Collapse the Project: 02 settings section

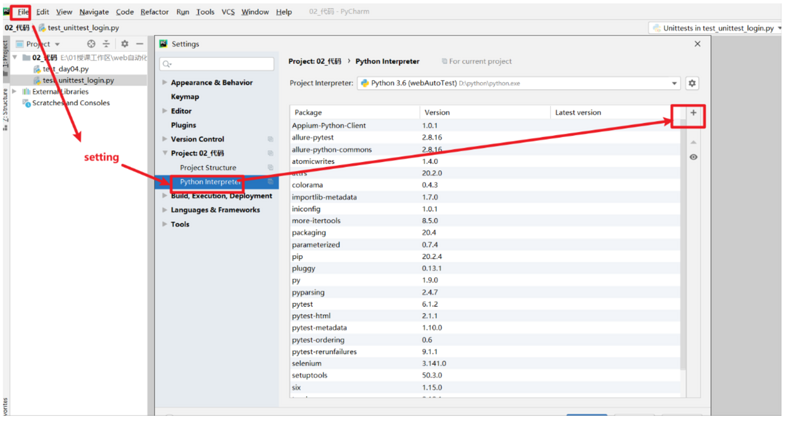pyautogui.click(x=165, y=153)
